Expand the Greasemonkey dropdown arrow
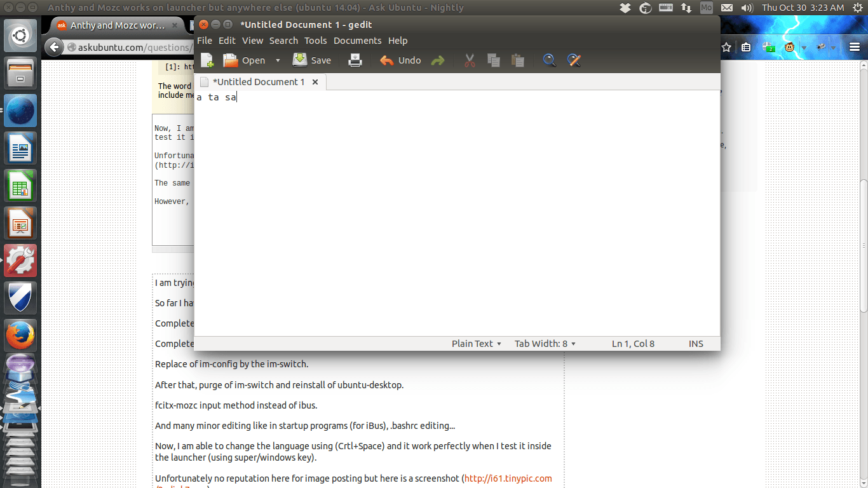This screenshot has height=488, width=868. point(804,48)
